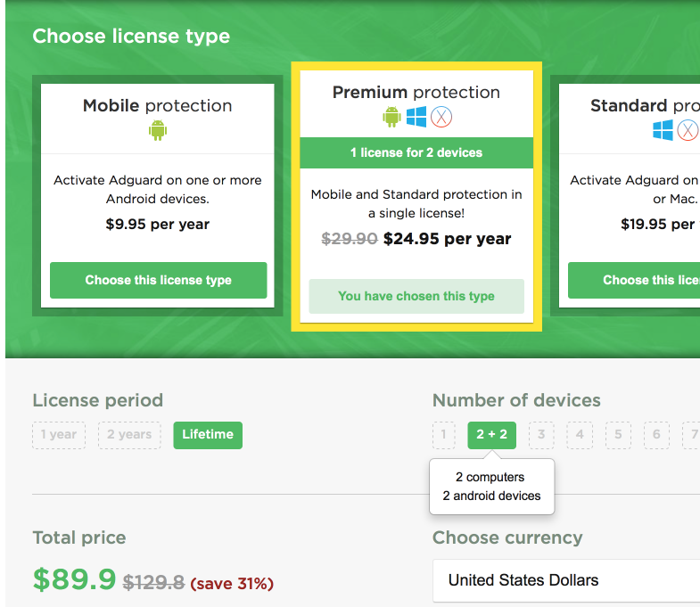This screenshot has height=607, width=700.
Task: Click Android icon in Premium protection card
Action: (391, 117)
